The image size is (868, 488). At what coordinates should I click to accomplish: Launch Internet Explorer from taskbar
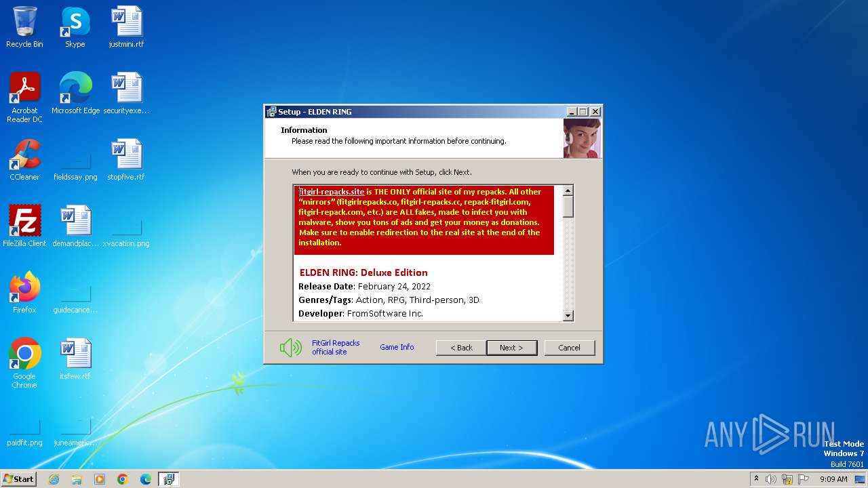54,479
